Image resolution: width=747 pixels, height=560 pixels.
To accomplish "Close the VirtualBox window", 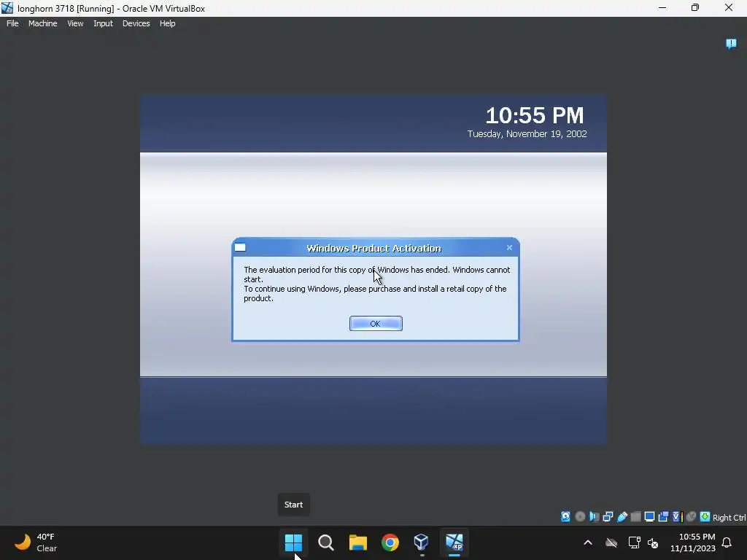I will coord(729,7).
